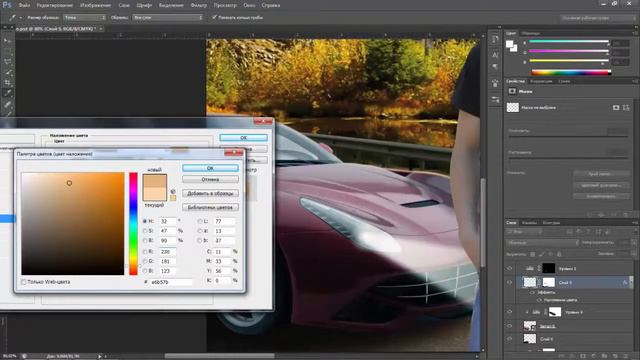Click the Photoshop Ps logo in the title bar
The image size is (640, 360).
(x=7, y=5)
